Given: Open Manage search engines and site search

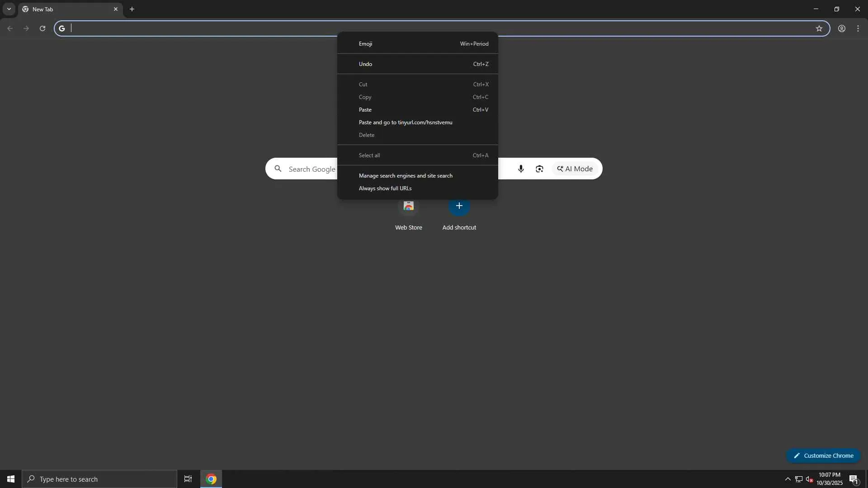Looking at the screenshot, I should pyautogui.click(x=405, y=176).
